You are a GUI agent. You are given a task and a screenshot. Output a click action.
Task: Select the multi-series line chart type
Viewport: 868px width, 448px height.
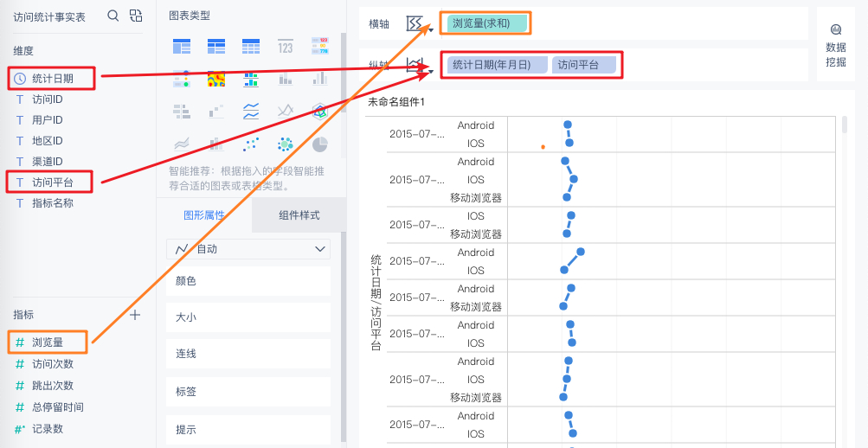pos(285,112)
